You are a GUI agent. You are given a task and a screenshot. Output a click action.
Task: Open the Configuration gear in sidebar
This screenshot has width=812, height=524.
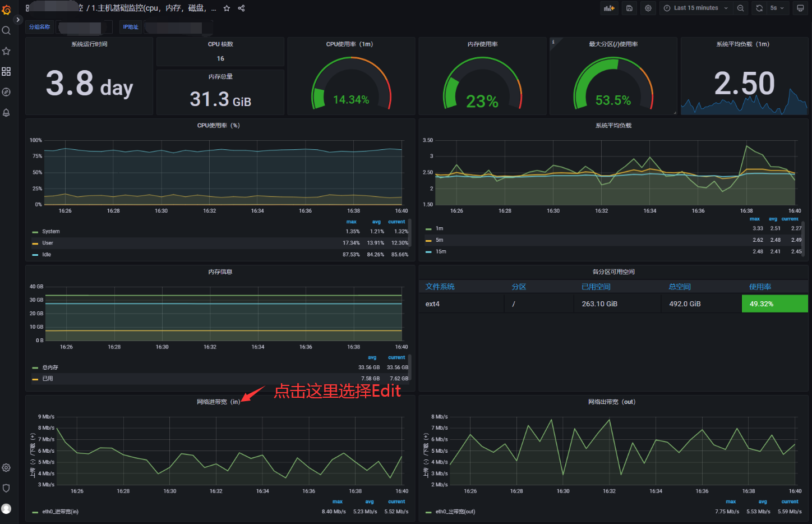6,467
